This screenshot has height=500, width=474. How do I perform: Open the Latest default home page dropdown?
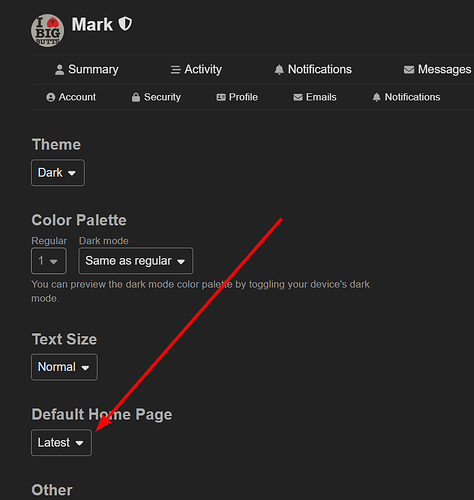click(61, 443)
